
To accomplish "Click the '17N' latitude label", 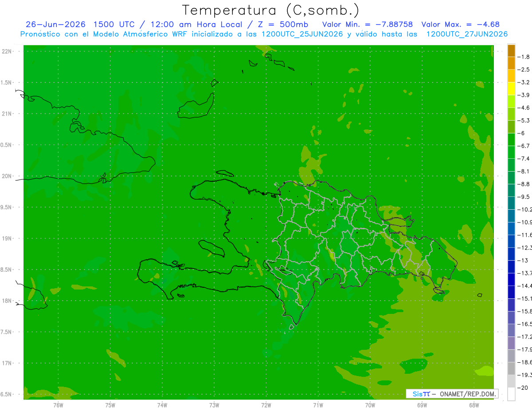I will pos(7,363).
